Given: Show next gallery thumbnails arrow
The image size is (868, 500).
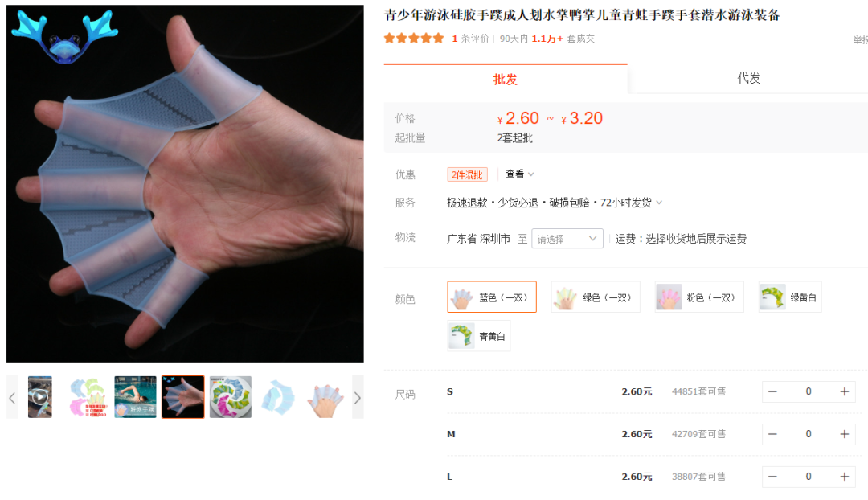Looking at the screenshot, I should 358,398.
